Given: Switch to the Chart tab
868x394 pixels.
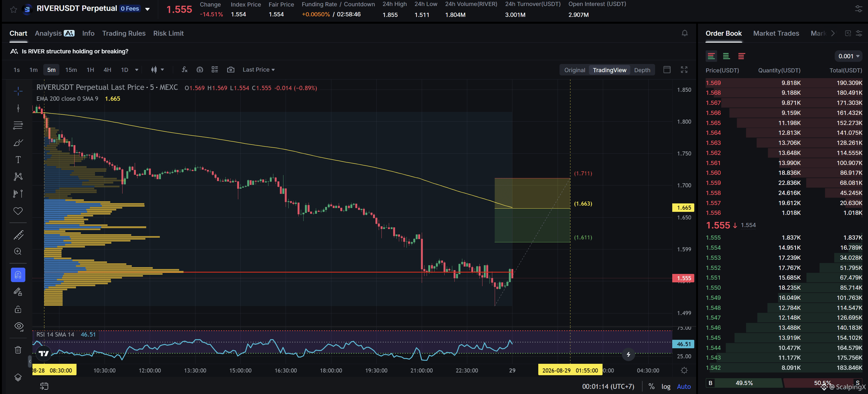Looking at the screenshot, I should click(18, 33).
